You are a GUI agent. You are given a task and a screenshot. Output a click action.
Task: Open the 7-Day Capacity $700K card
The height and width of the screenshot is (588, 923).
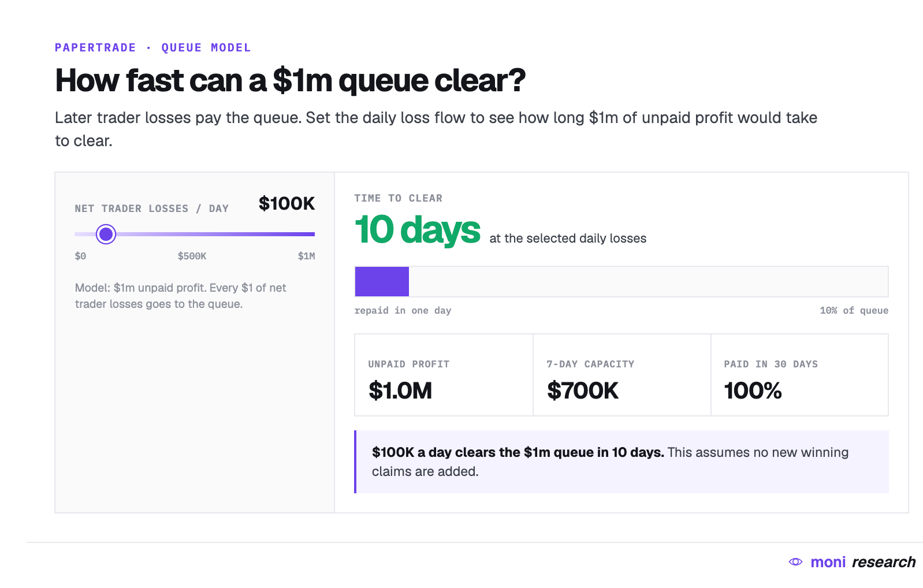pos(621,375)
